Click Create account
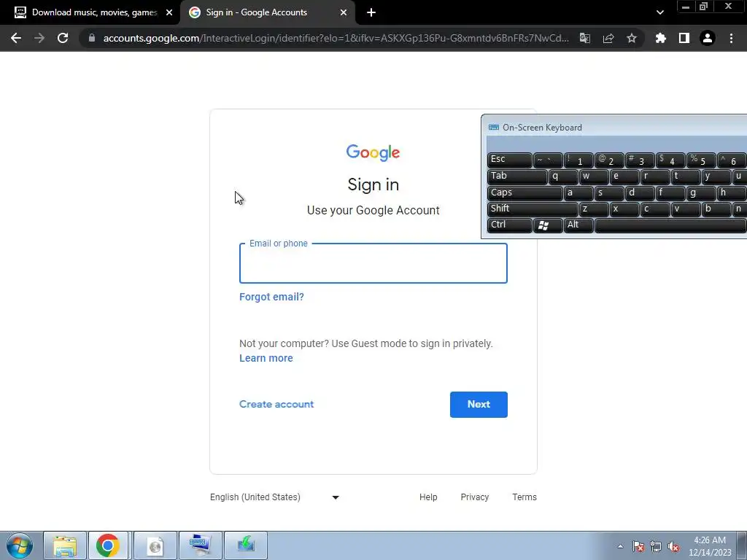 click(276, 404)
